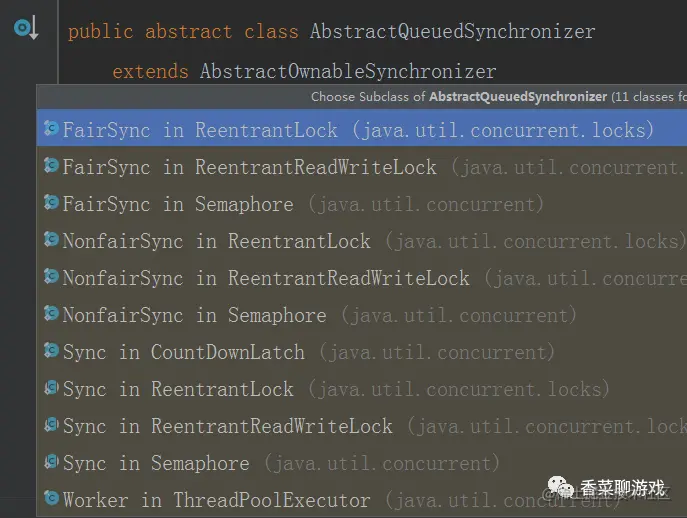
Task: Click class icon of FairSync in ReentrantLock
Action: 51,129
